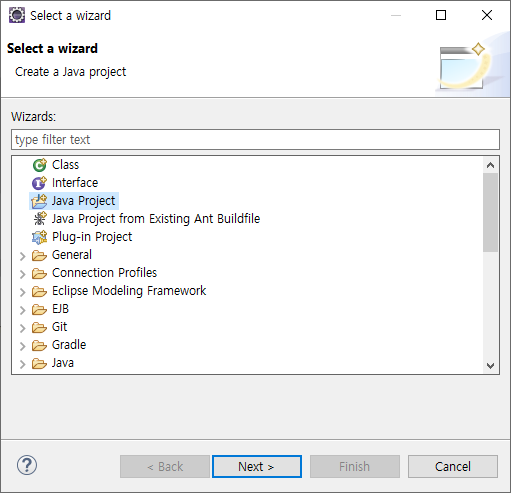Image resolution: width=511 pixels, height=493 pixels.
Task: Expand the Connection Profiles category
Action: [22, 274]
